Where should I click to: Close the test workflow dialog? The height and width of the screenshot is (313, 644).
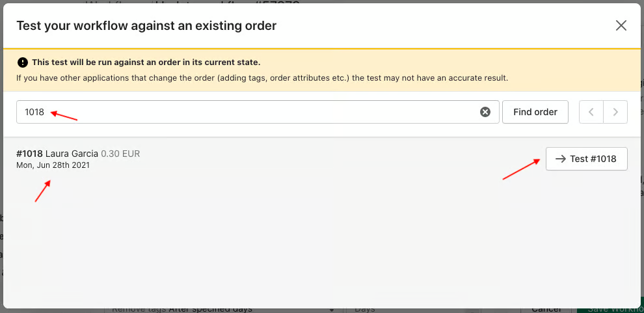click(621, 25)
